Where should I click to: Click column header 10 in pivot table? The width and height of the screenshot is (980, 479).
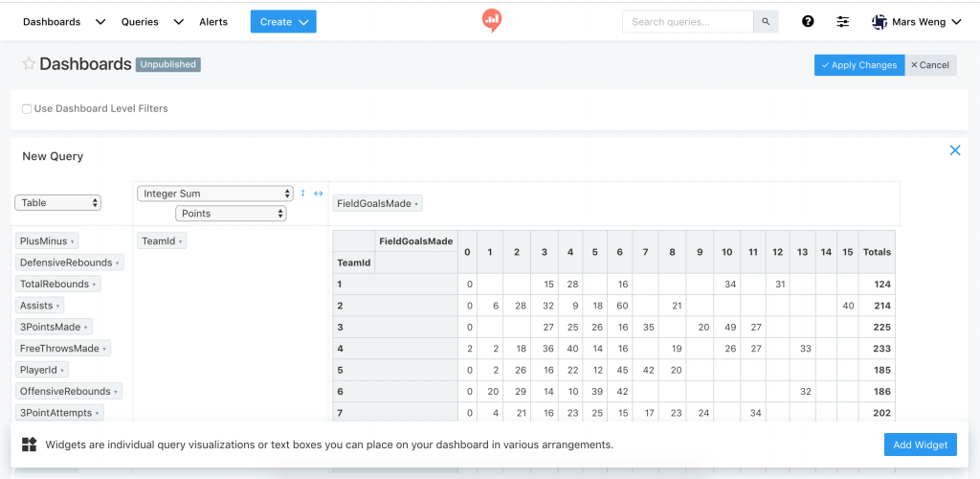click(x=727, y=252)
